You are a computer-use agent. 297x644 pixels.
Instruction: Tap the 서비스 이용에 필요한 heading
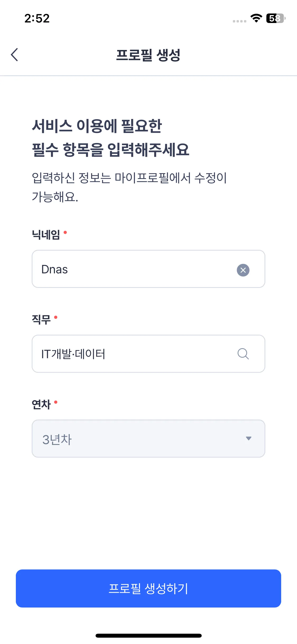click(97, 126)
